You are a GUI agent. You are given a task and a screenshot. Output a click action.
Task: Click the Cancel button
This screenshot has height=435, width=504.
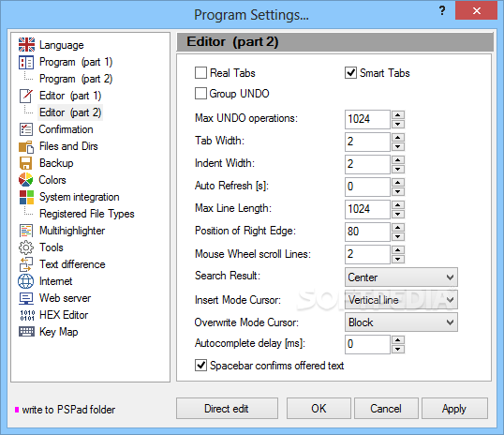386,409
